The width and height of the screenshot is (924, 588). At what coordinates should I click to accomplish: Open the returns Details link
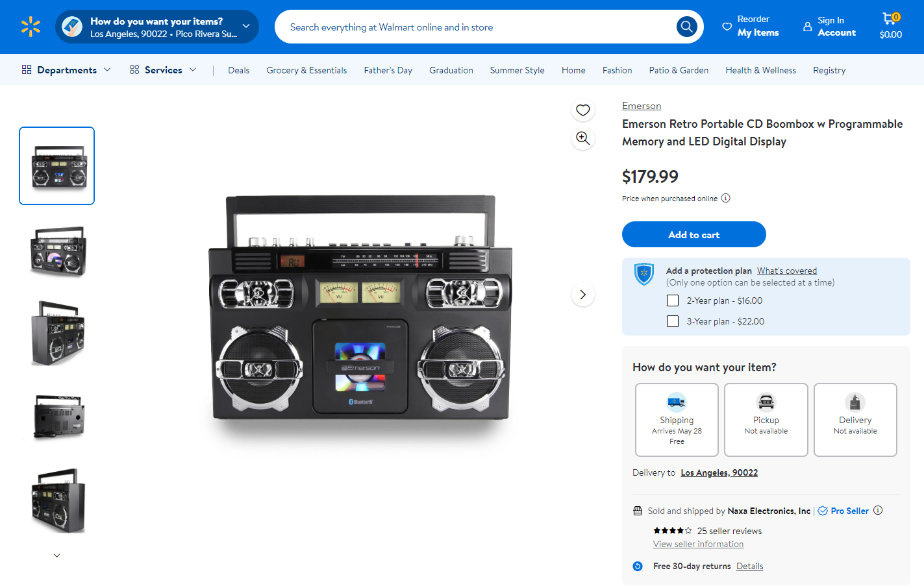750,566
